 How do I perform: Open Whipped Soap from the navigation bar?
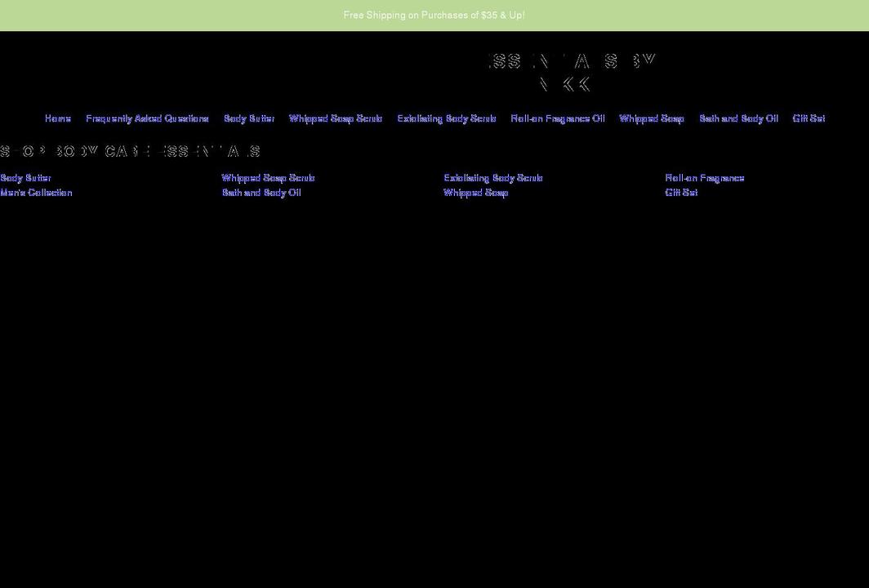651,118
